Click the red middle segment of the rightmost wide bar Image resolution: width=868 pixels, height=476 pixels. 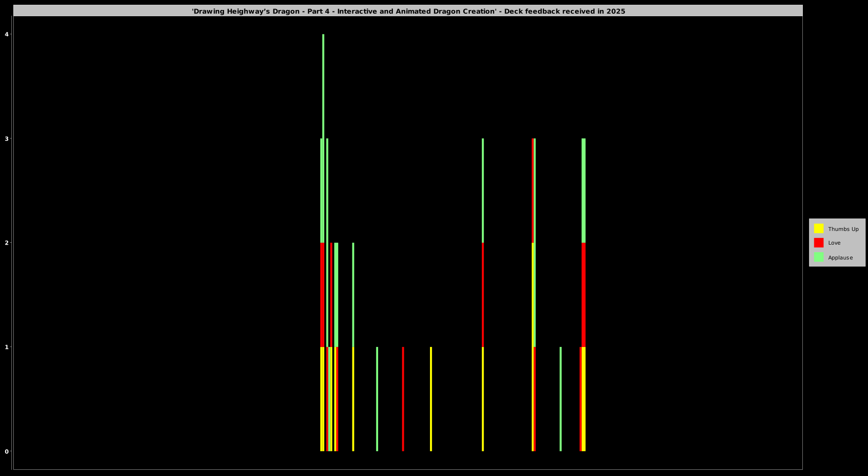(584, 295)
